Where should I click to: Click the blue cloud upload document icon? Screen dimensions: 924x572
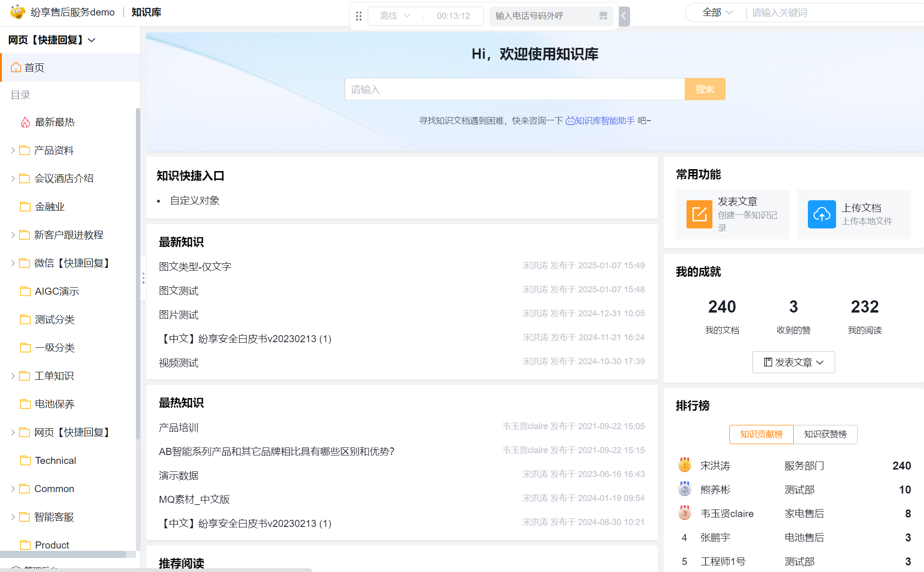tap(821, 214)
